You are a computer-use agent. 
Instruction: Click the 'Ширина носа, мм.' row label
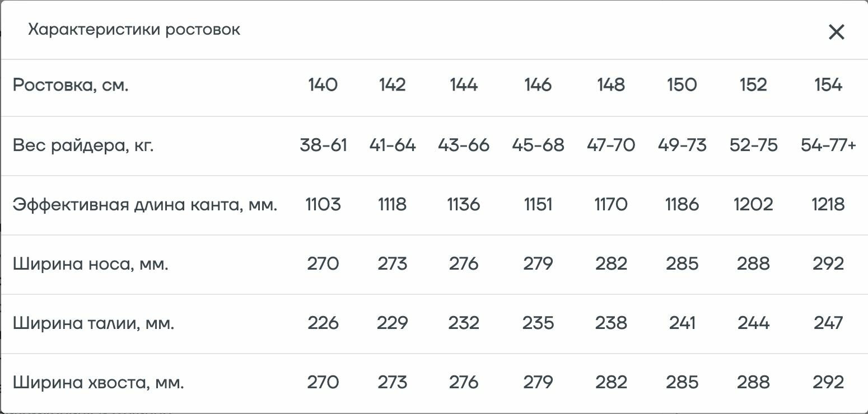90,264
